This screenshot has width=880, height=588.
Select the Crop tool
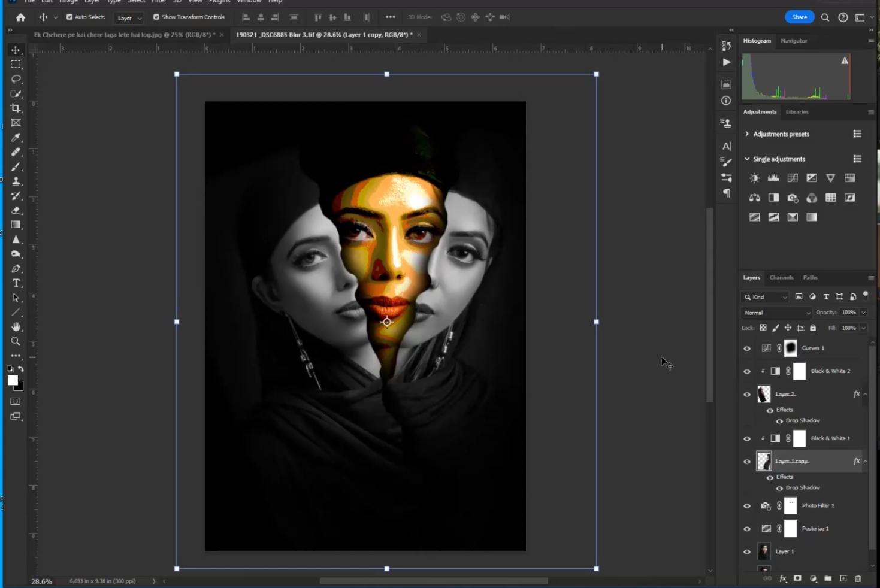tap(16, 108)
